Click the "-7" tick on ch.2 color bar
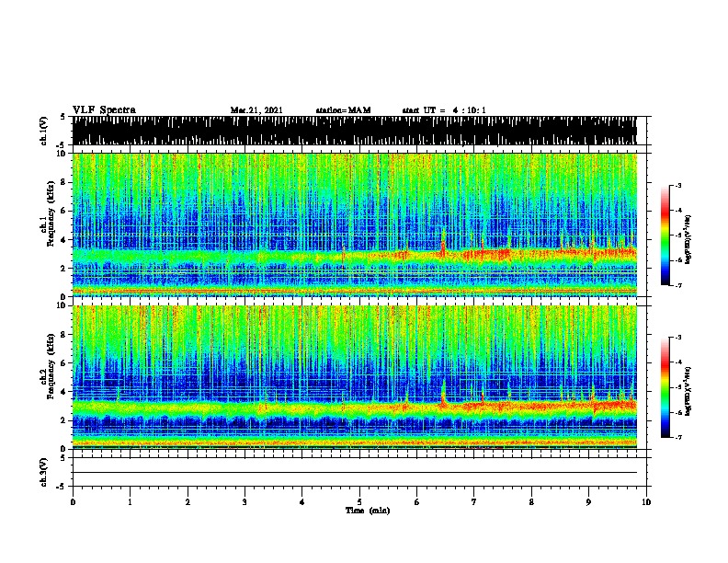 pyautogui.click(x=678, y=437)
